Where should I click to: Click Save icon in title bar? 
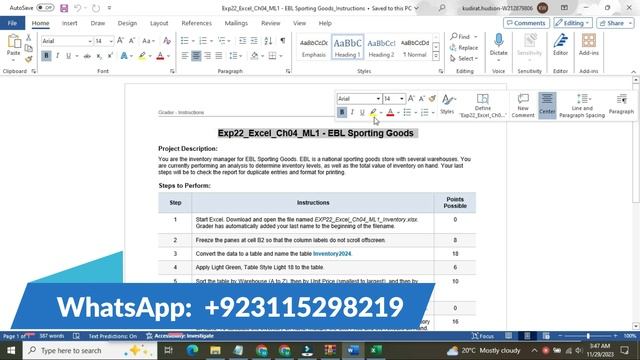(64, 8)
